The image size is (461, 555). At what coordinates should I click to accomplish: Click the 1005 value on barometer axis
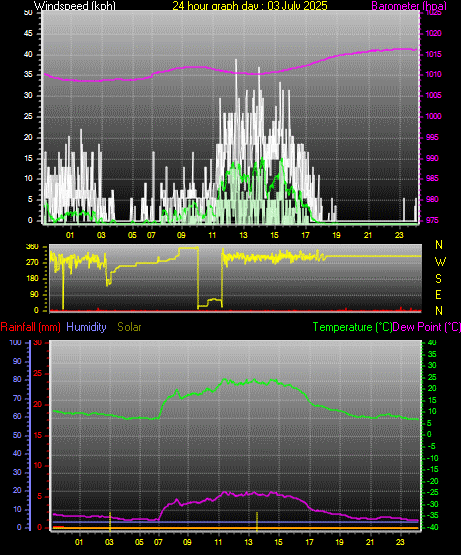point(433,95)
